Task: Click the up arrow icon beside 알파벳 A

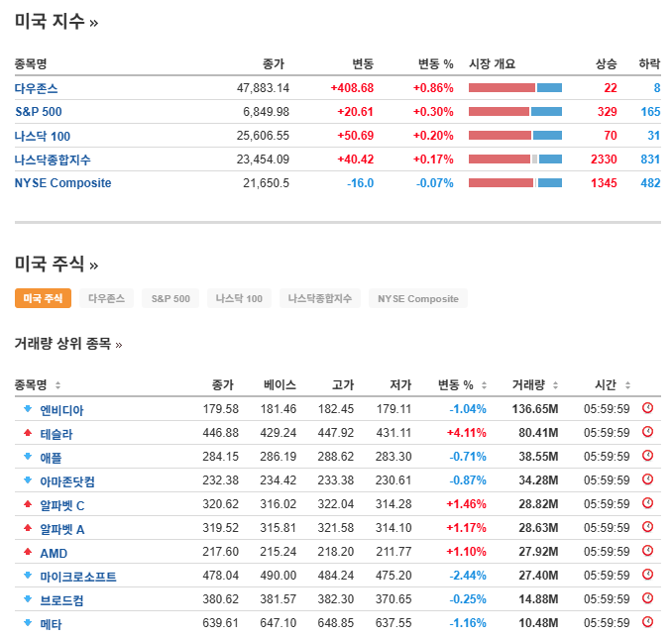Action: point(28,527)
